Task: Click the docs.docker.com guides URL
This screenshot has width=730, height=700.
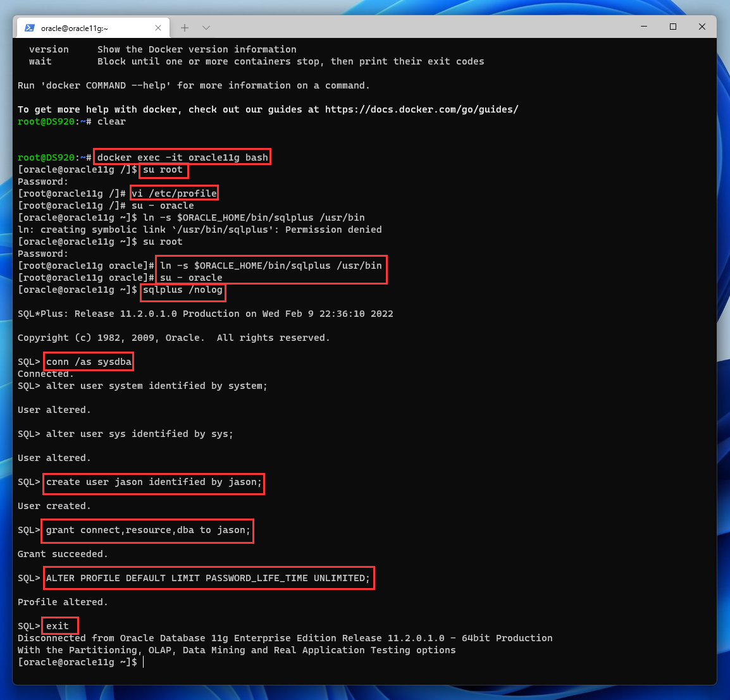Action: (x=421, y=109)
